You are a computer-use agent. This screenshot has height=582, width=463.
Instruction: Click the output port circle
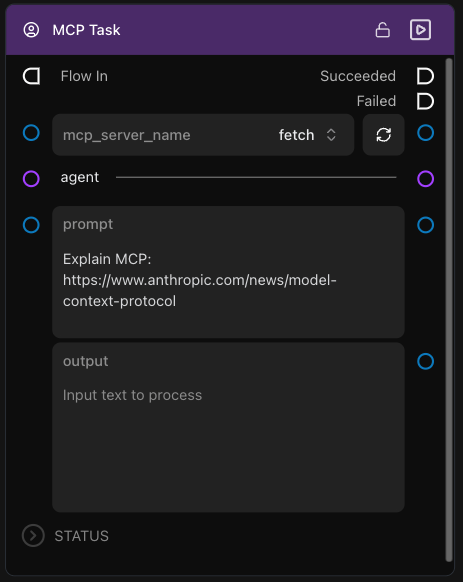425,362
